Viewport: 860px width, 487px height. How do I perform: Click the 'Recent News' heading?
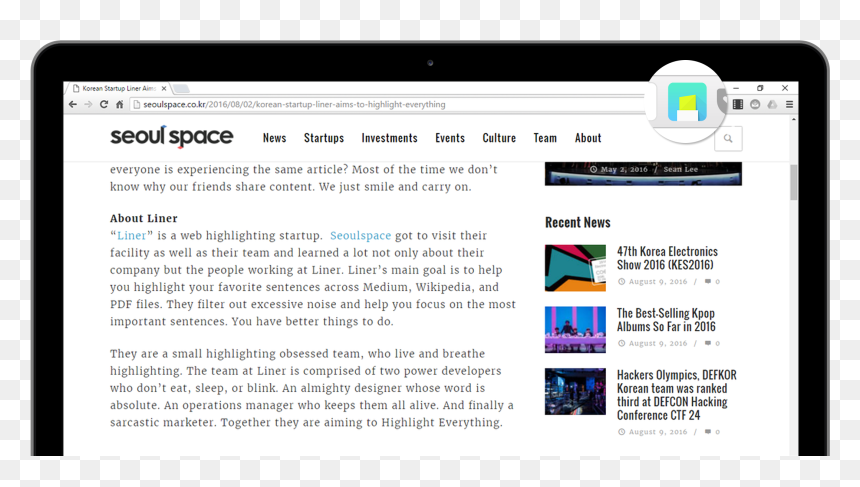coord(578,222)
